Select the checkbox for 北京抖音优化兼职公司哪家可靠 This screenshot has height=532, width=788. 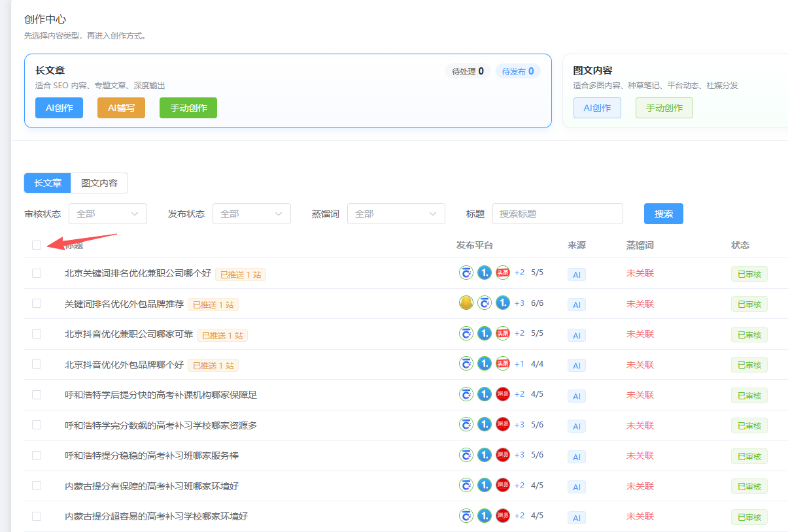coord(37,334)
